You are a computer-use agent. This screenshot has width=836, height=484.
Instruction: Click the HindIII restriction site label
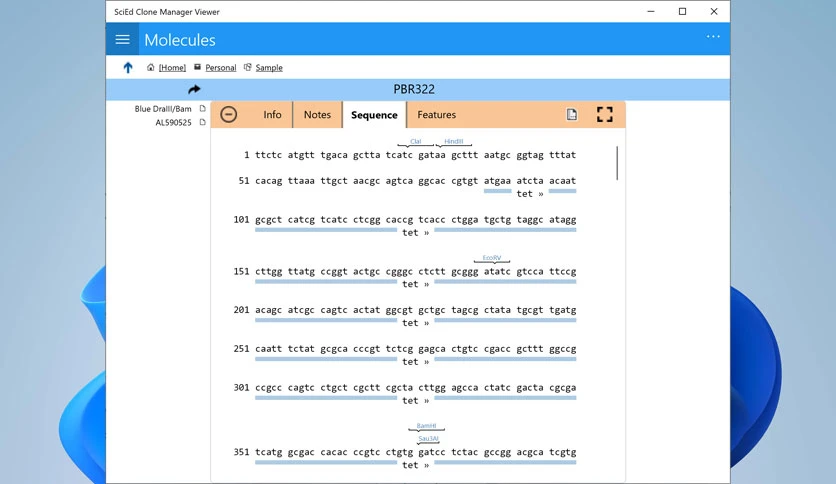(454, 141)
